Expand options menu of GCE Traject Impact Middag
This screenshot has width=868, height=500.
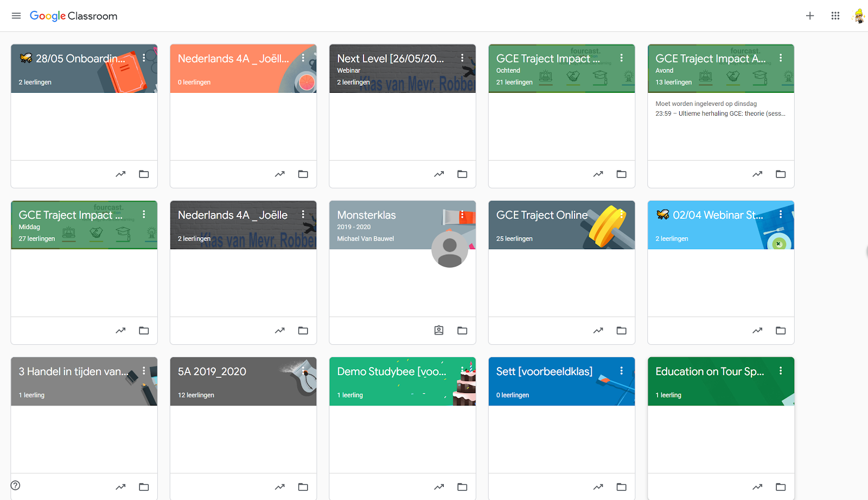point(144,214)
